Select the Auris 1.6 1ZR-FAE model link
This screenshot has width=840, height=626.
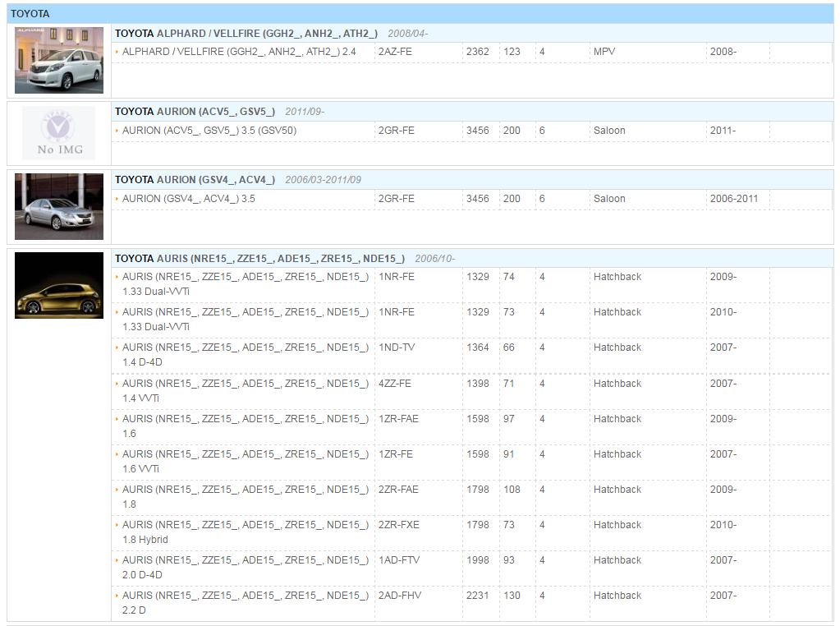pyautogui.click(x=246, y=426)
